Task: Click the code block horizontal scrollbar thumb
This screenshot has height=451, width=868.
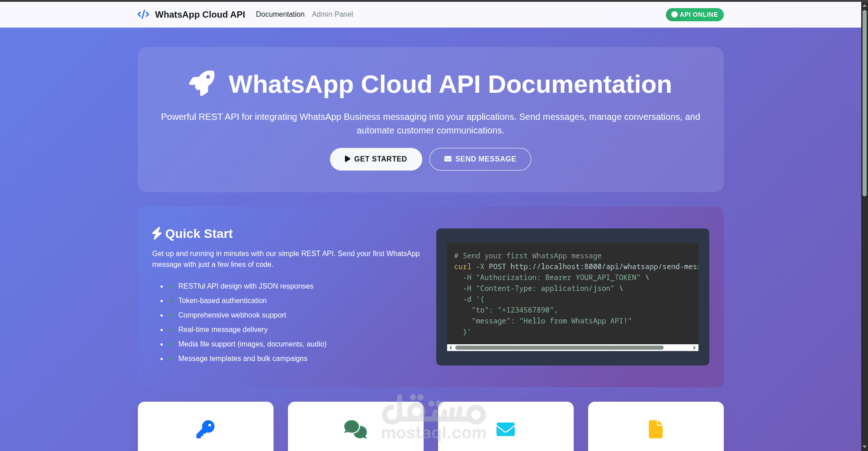Action: tap(559, 348)
